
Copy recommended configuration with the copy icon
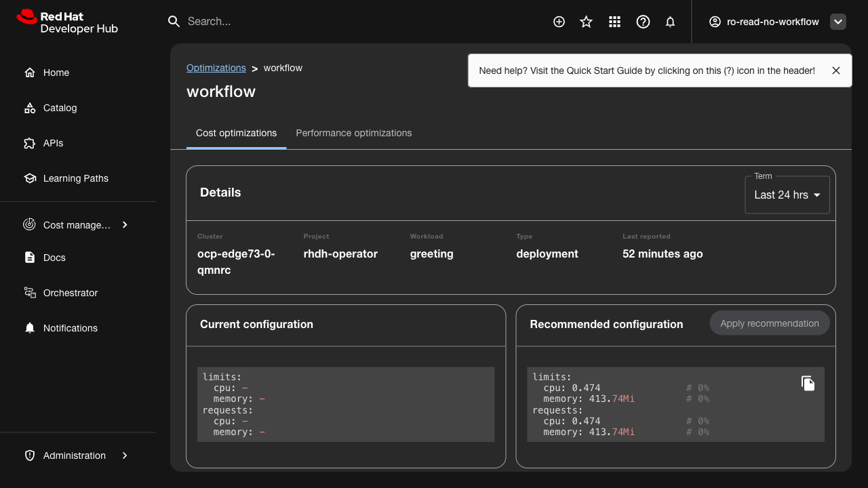(808, 384)
